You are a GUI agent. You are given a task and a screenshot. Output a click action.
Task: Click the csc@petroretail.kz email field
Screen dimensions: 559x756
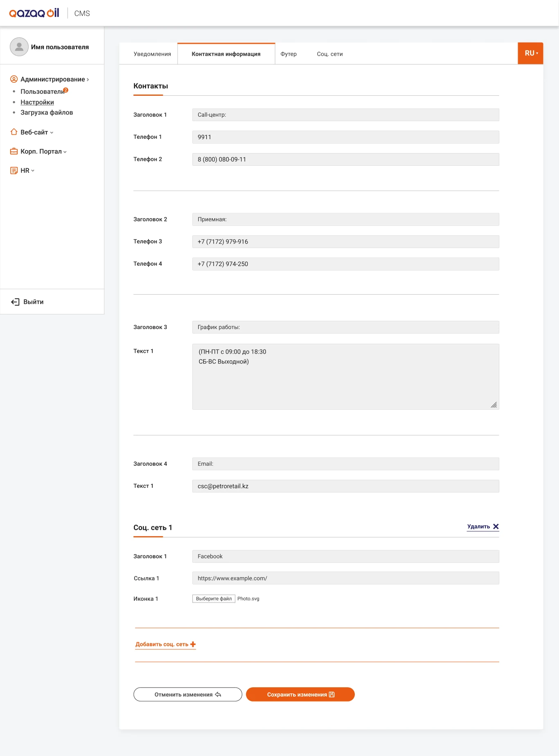346,486
